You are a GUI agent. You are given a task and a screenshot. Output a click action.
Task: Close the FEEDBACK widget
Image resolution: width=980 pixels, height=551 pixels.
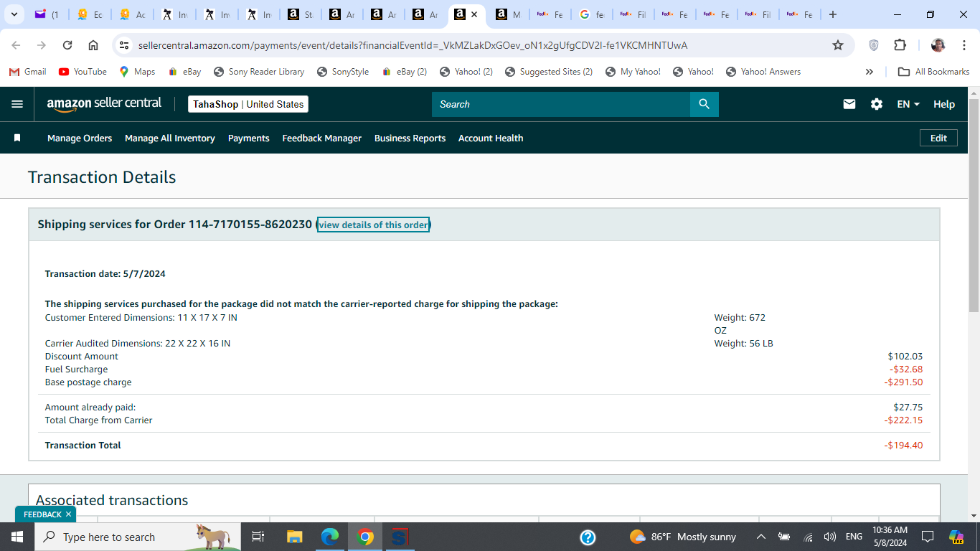pyautogui.click(x=69, y=514)
